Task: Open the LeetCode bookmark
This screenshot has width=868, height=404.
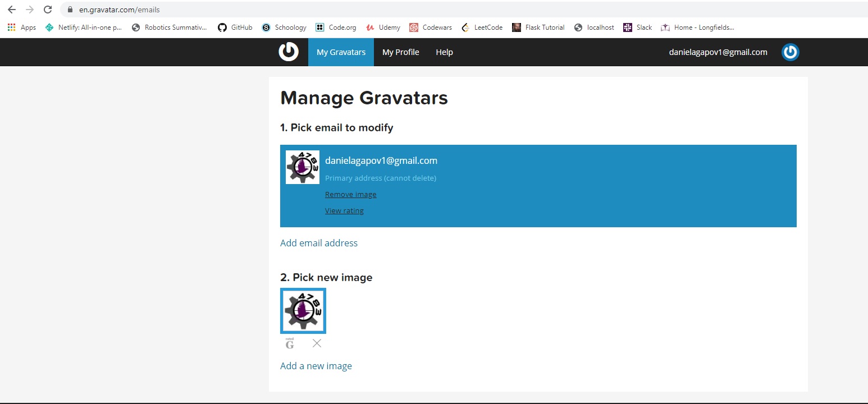Action: tap(482, 27)
